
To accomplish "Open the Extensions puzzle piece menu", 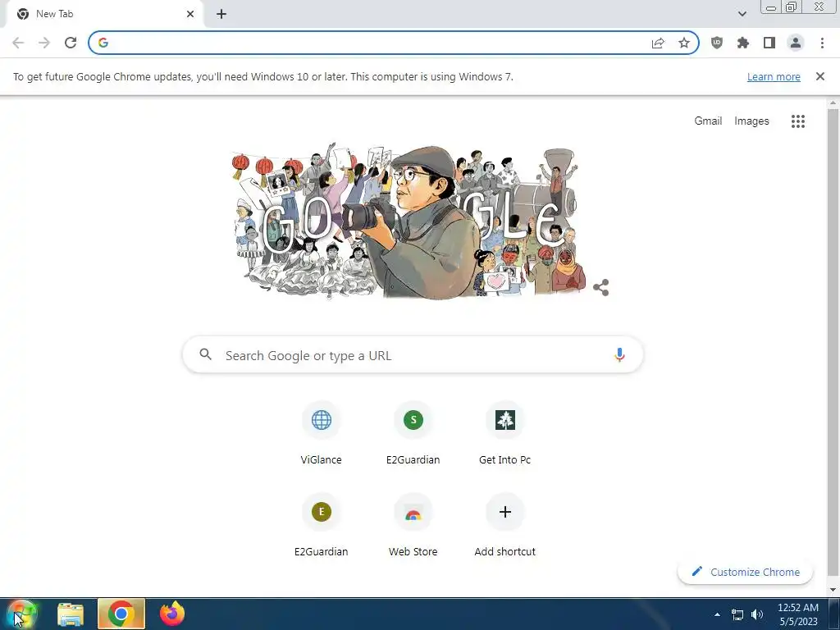I will 743,43.
